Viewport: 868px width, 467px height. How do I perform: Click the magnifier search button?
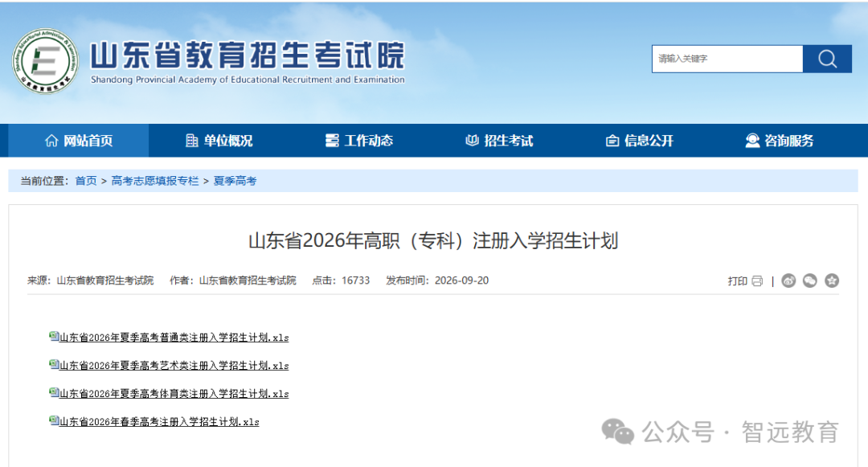coord(827,59)
